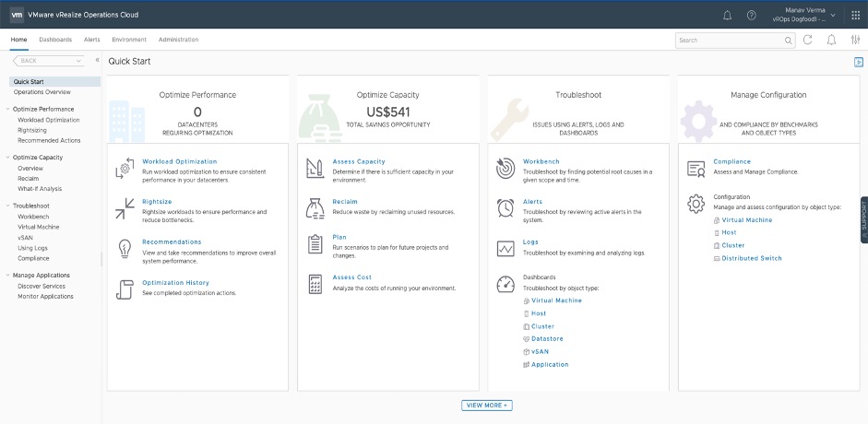Open Using Logs in sidebar
Viewport: 868px width, 424px height.
[x=32, y=248]
